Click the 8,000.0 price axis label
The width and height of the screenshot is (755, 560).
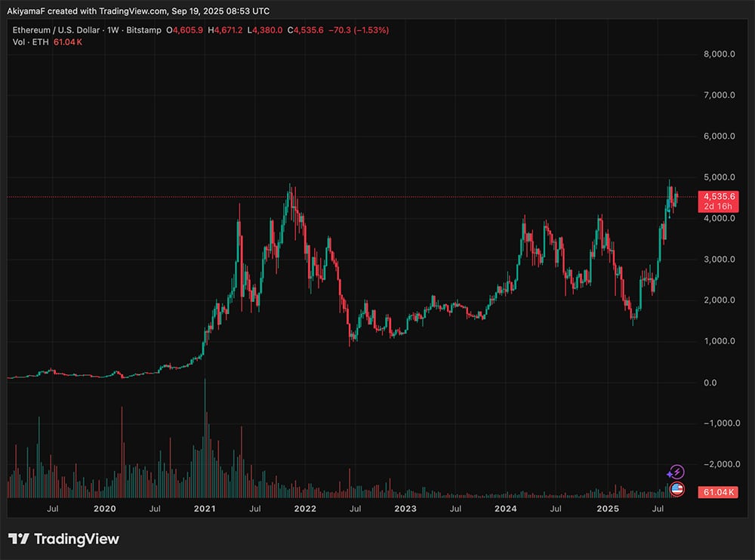point(719,54)
